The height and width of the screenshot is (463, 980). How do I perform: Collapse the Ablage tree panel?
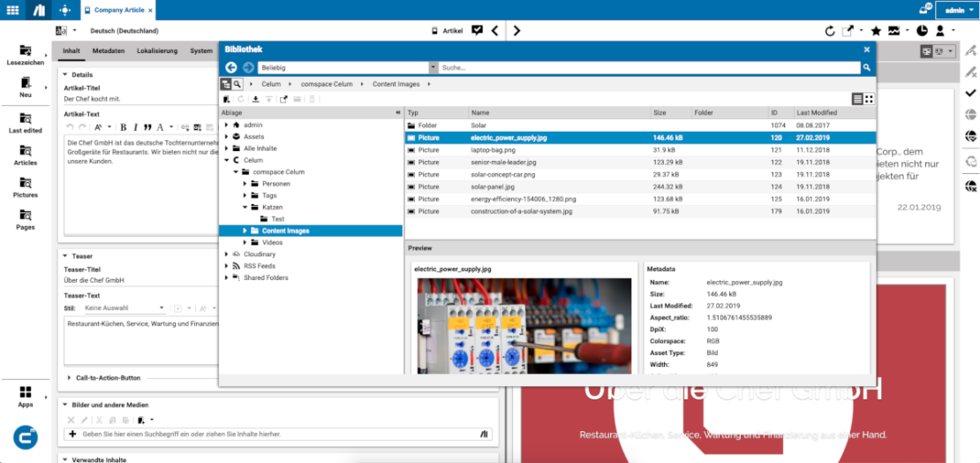click(398, 113)
